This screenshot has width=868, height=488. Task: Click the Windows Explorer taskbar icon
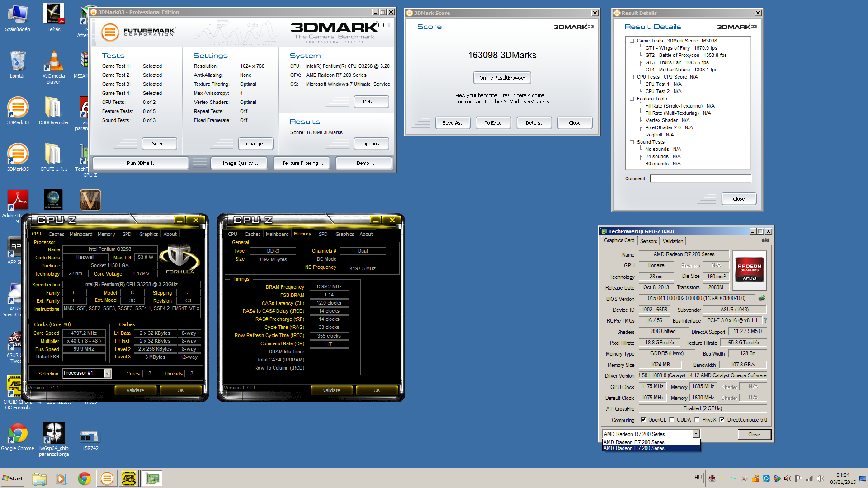pos(39,479)
